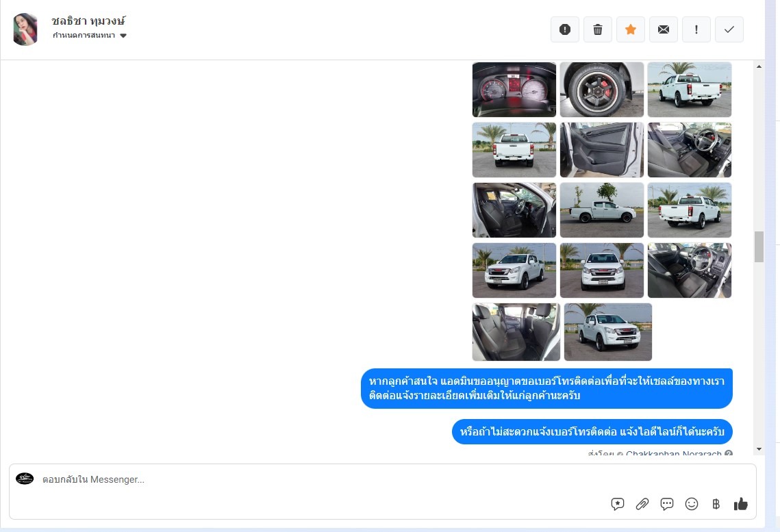Open saved replies starred bubble icon

(617, 504)
